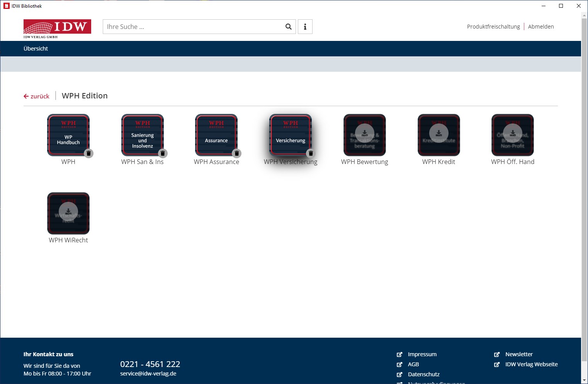Click trash icon on WPH San & Ins

coord(163,153)
